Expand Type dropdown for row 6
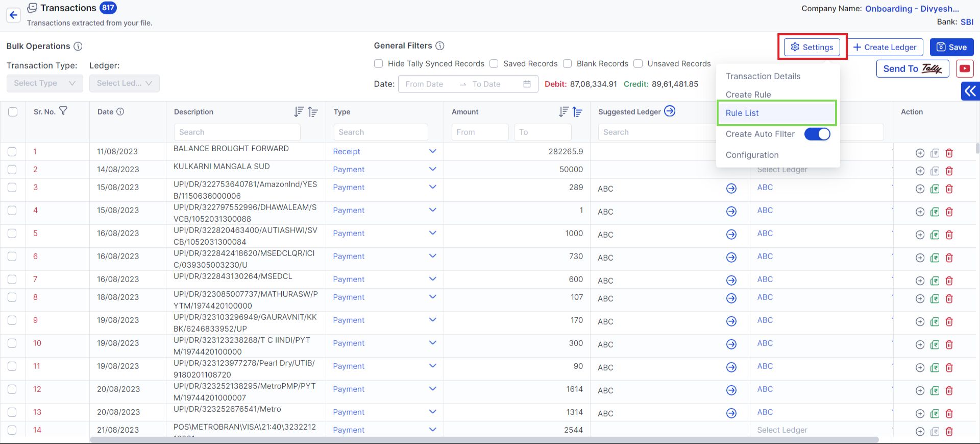Image resolution: width=980 pixels, height=444 pixels. click(x=433, y=256)
